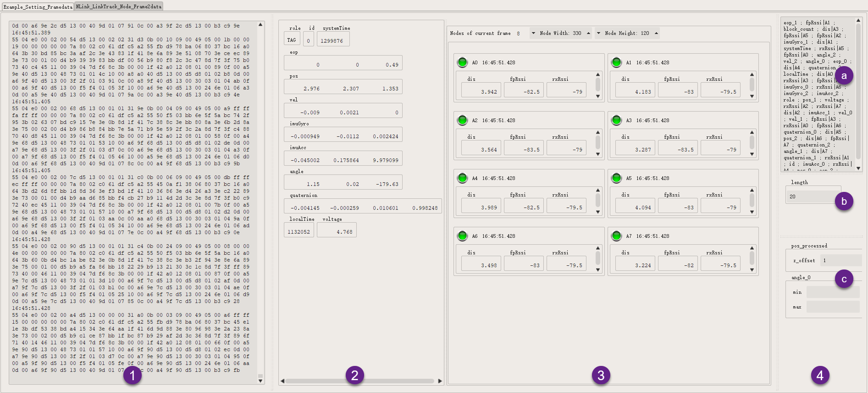This screenshot has height=393, width=868.
Task: Click the pos x value 2.976
Action: coord(311,89)
